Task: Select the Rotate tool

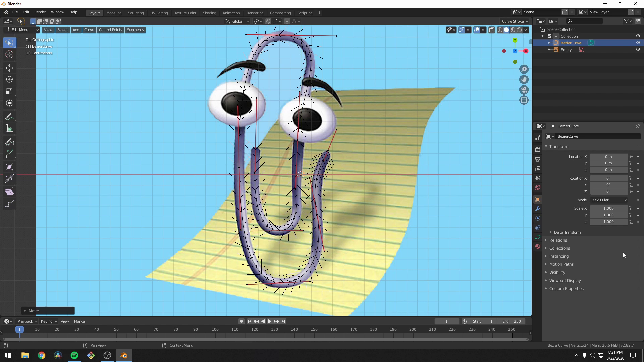Action: tap(9, 79)
